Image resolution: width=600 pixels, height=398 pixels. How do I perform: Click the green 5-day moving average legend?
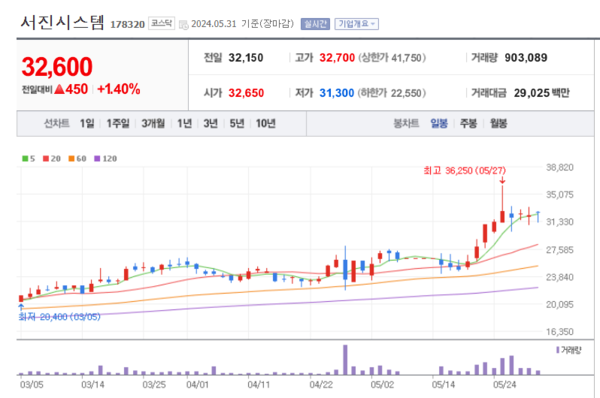pos(28,158)
